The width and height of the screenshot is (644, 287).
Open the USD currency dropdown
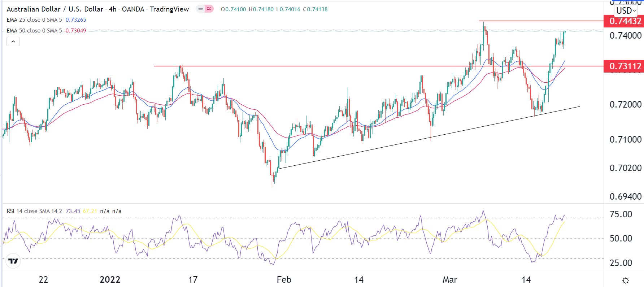click(626, 11)
